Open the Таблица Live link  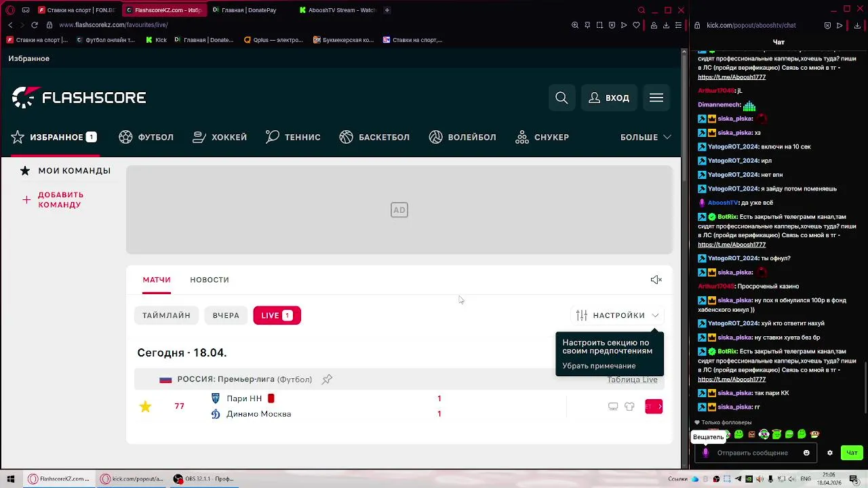[632, 380]
